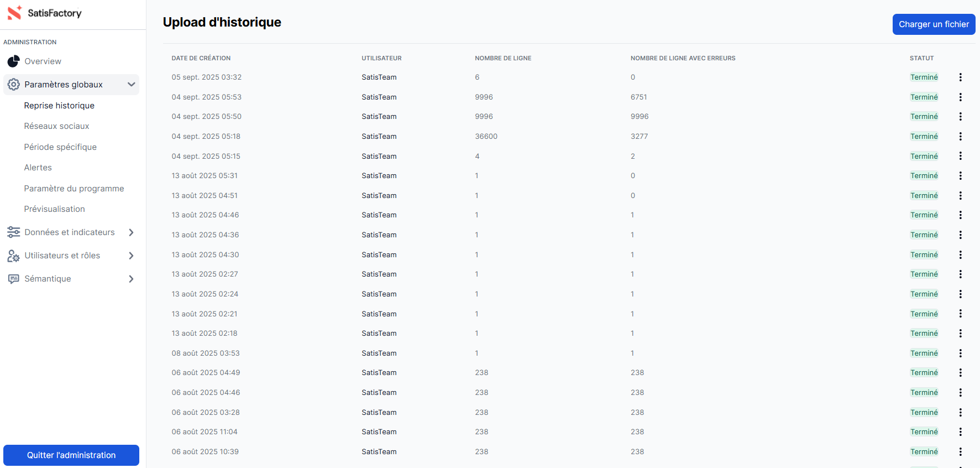Image resolution: width=980 pixels, height=468 pixels.
Task: Select Alertes in the sidebar
Action: [38, 168]
